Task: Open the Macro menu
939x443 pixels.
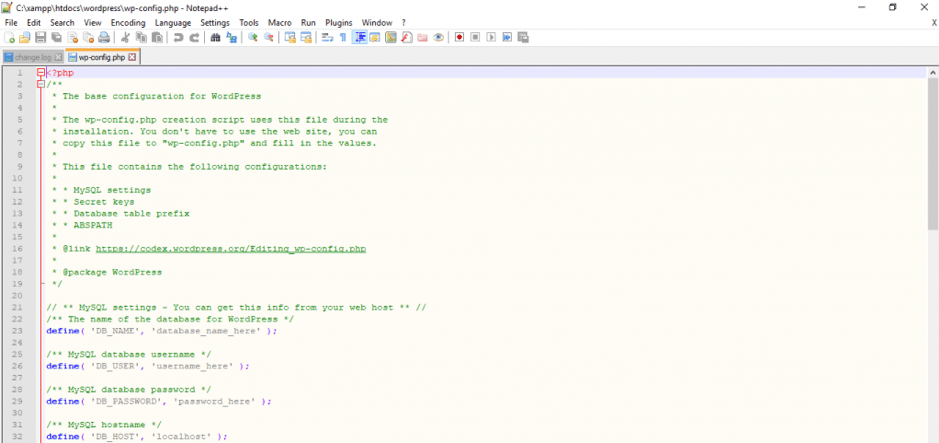Action: pyautogui.click(x=280, y=23)
